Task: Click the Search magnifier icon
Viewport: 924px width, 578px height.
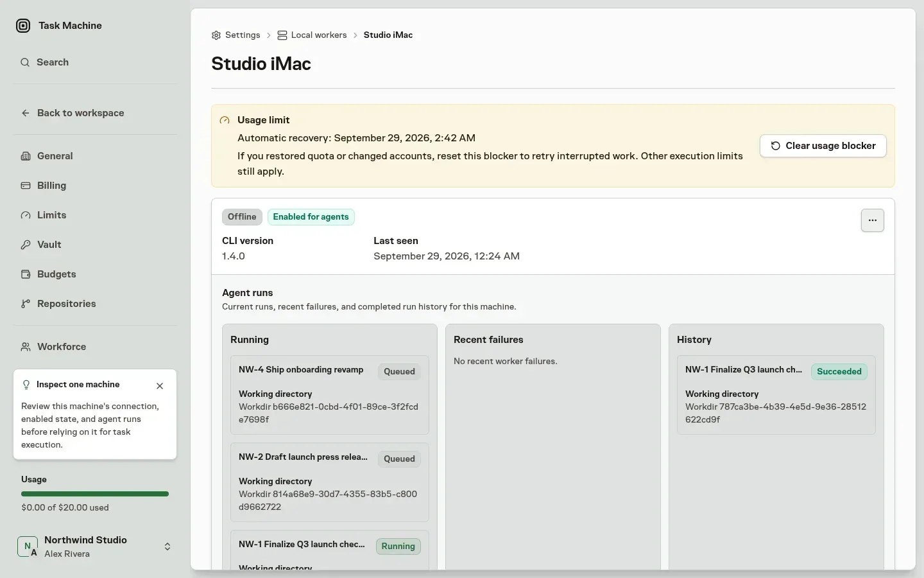Action: click(x=25, y=62)
